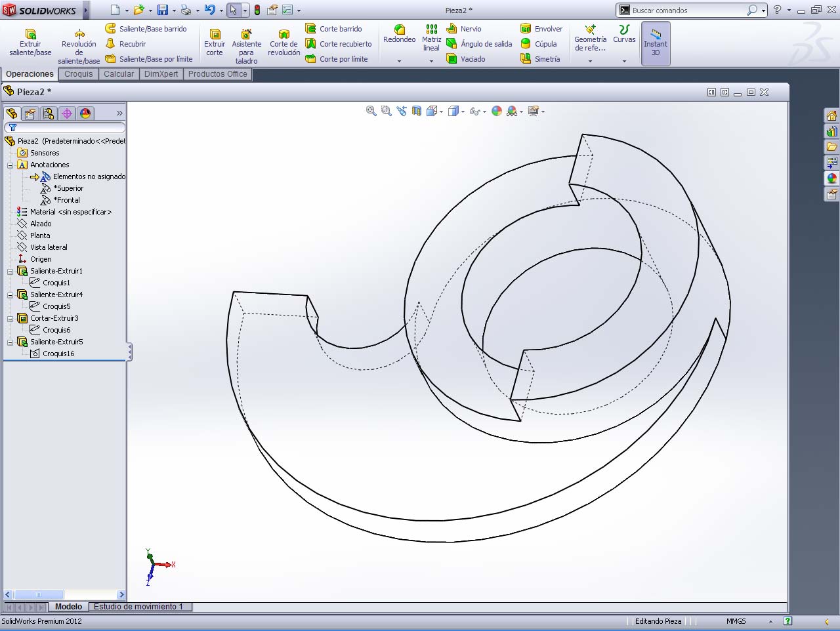Open Geometría de referencia tool
This screenshot has height=631, width=840.
590,38
